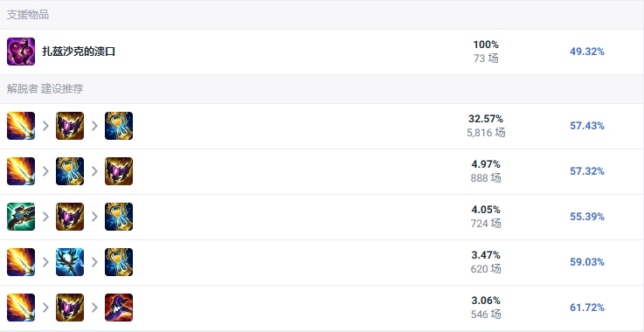Click hourglass item in 3.47% build row
This screenshot has width=644, height=332.
(x=119, y=262)
